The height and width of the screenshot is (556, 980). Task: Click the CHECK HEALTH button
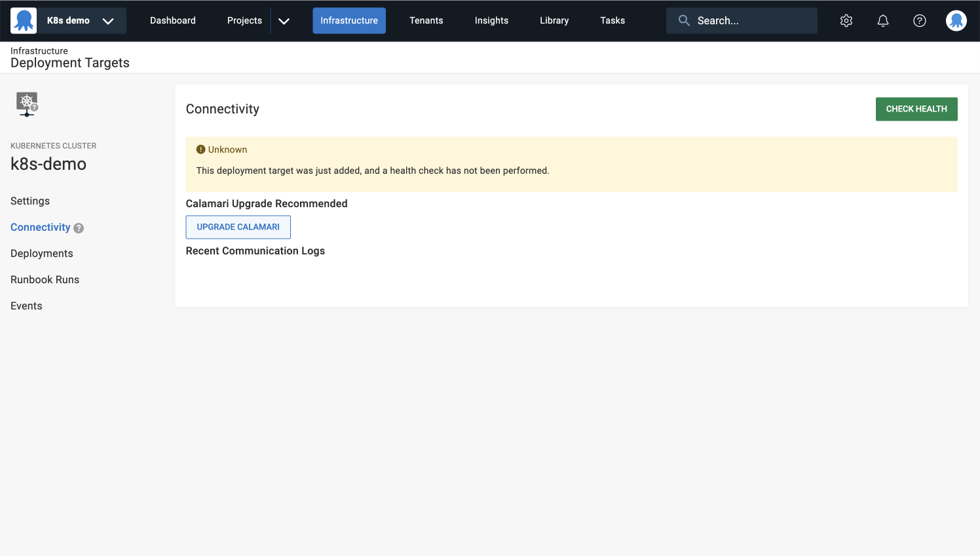pyautogui.click(x=916, y=109)
